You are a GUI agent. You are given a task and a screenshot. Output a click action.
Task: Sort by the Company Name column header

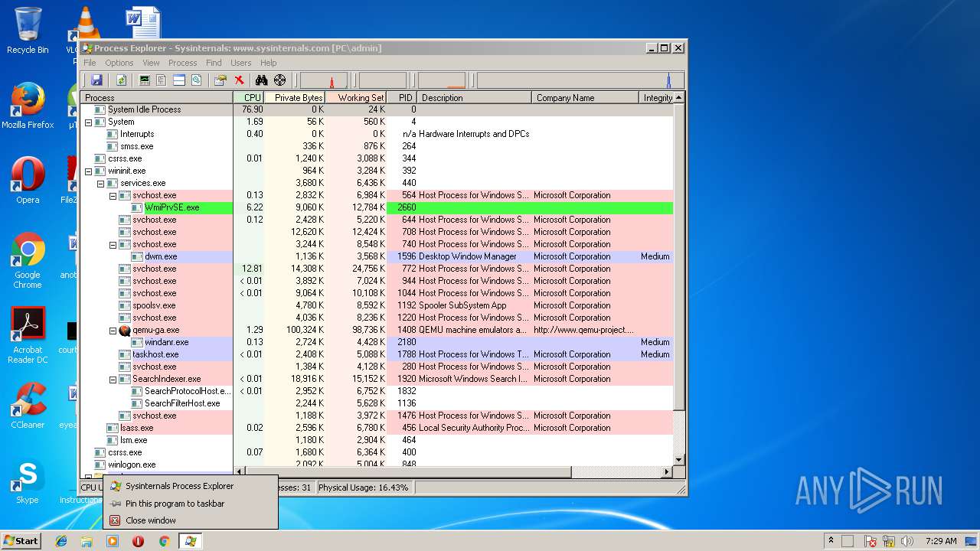click(x=585, y=97)
